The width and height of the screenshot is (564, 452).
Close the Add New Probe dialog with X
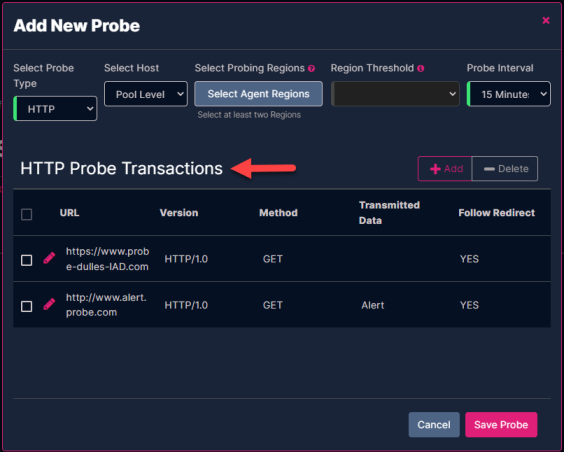click(546, 20)
